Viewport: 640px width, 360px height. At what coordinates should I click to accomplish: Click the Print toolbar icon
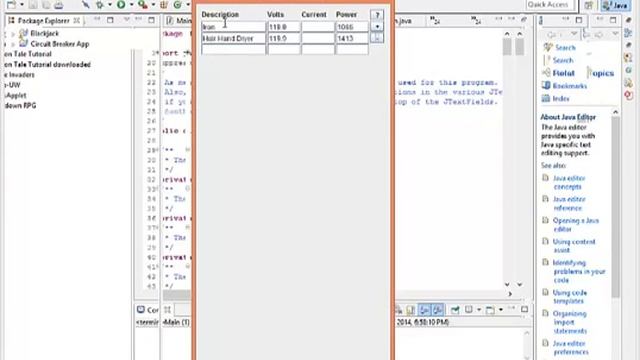(x=59, y=5)
